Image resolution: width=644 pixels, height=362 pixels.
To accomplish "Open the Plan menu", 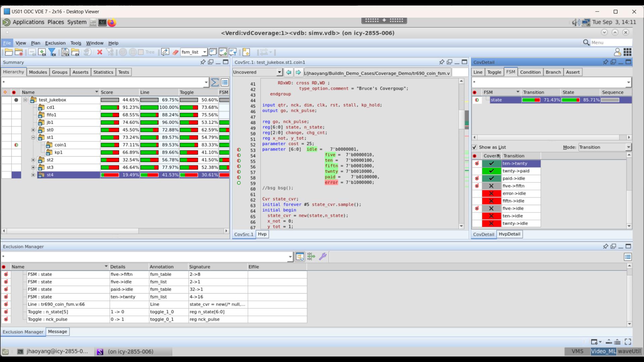I will point(36,43).
